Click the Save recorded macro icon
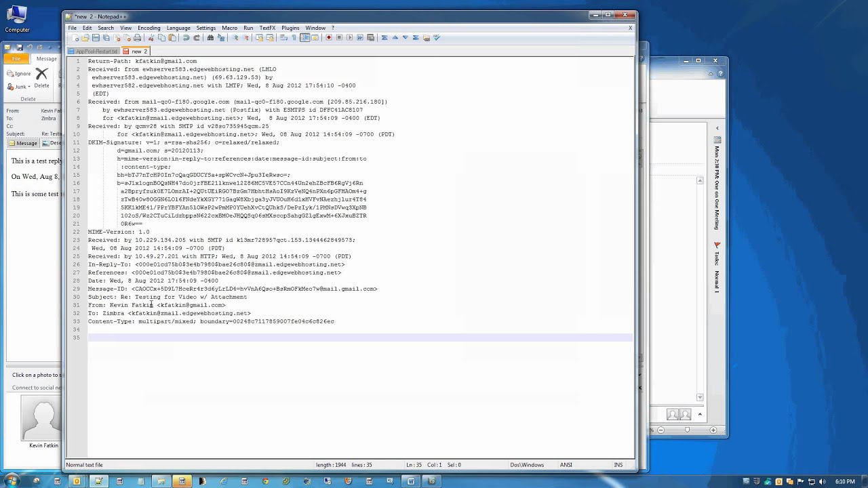Image resolution: width=868 pixels, height=488 pixels. 370,37
